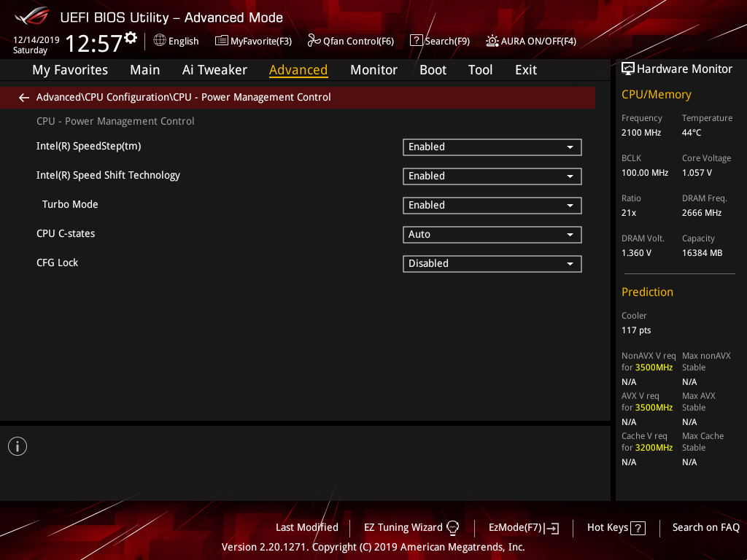Launch EZ Tuning Wizard
Viewport: 747px width, 560px height.
click(411, 528)
